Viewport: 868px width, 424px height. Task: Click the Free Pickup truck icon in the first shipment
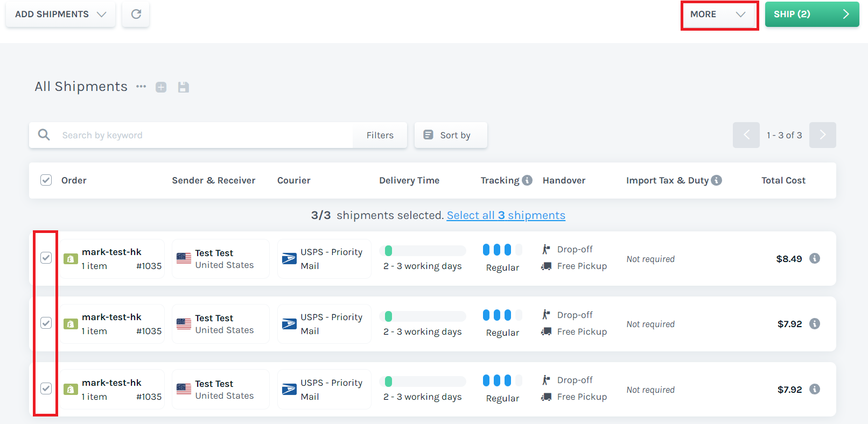[x=546, y=266]
